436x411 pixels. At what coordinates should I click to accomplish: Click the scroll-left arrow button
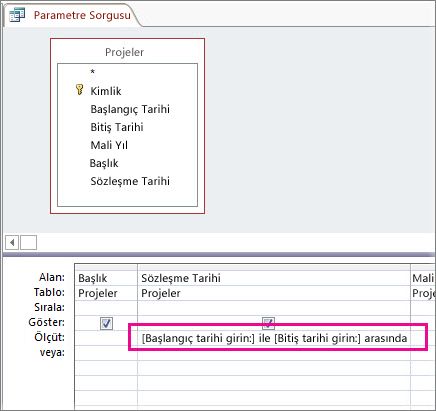12,242
